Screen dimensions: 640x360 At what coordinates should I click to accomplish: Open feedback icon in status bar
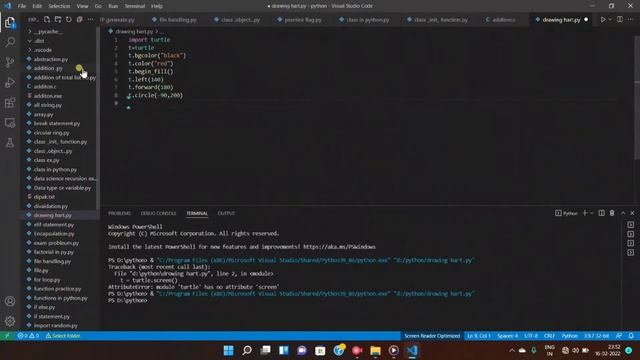click(619, 336)
